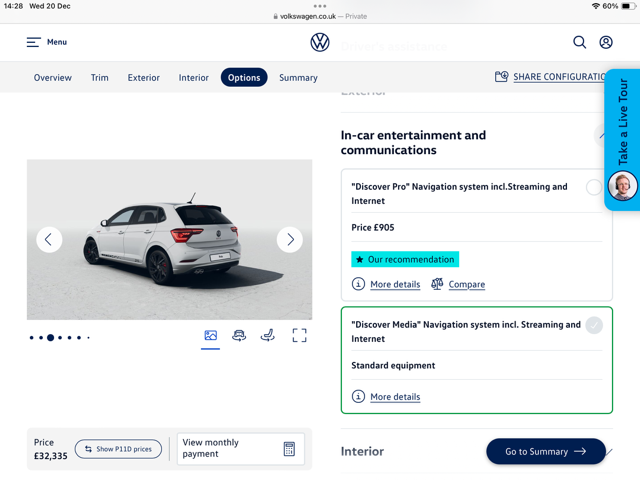Select Discover Pro navigation radio button
640x480 pixels.
594,187
